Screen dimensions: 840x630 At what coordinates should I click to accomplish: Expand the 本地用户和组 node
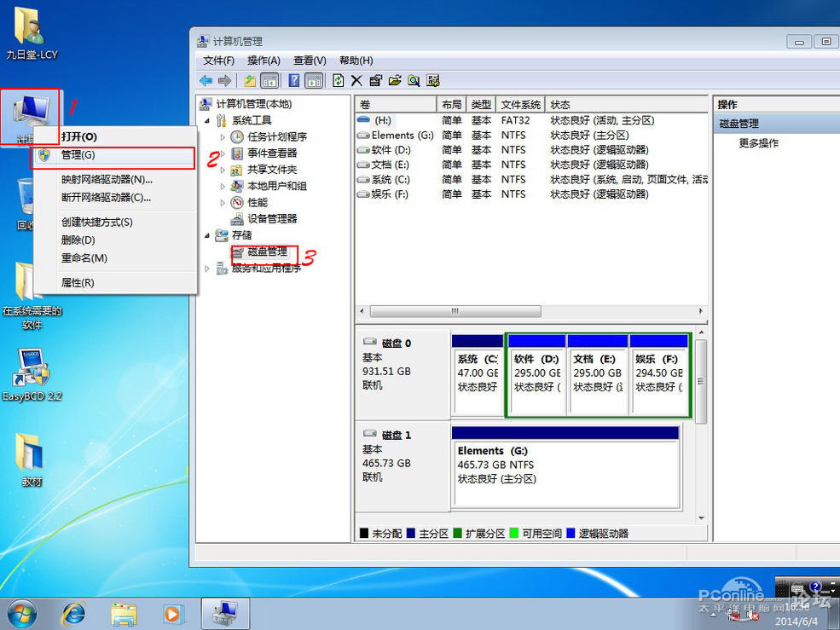[x=223, y=187]
